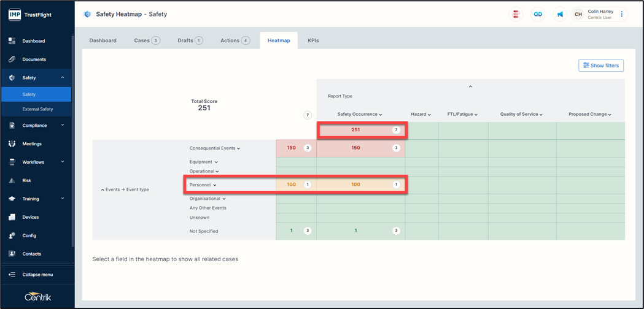644x309 pixels.
Task: Expand the Personnel event type row
Action: (x=203, y=185)
